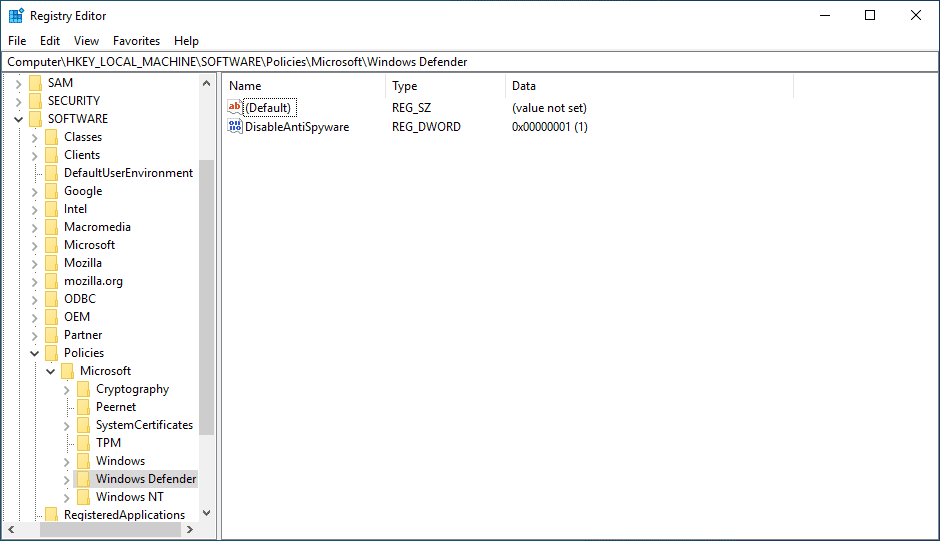Click the Data column header
The width and height of the screenshot is (940, 541).
click(x=649, y=86)
